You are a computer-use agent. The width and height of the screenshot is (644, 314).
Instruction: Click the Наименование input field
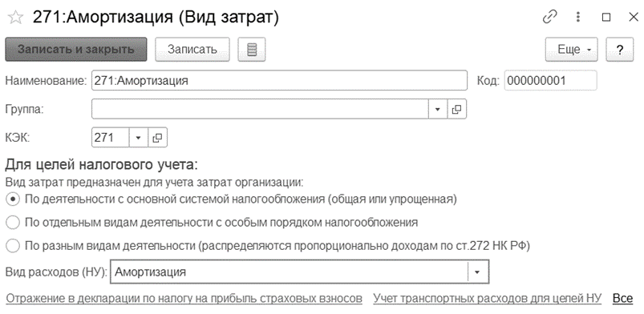(x=279, y=80)
